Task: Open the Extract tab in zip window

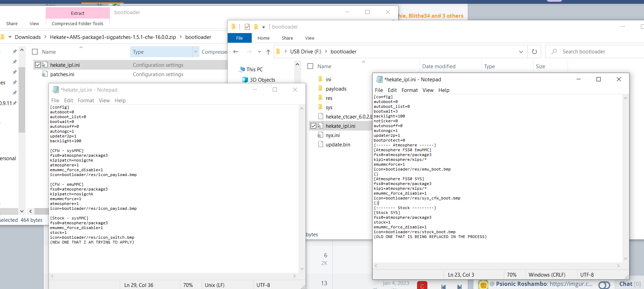Action: click(77, 13)
